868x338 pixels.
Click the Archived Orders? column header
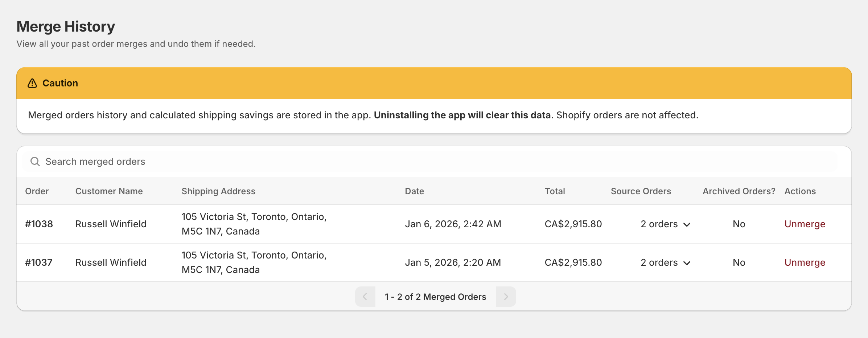tap(739, 191)
